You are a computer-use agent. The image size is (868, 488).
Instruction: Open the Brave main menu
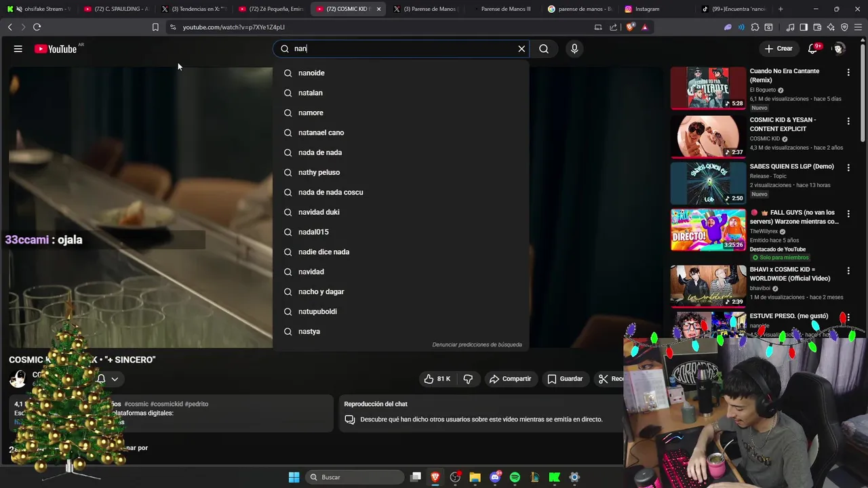click(859, 27)
